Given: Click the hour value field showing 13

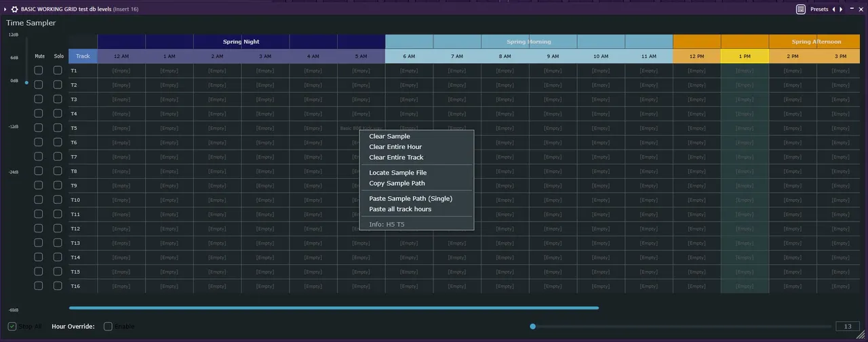Looking at the screenshot, I should [x=848, y=326].
